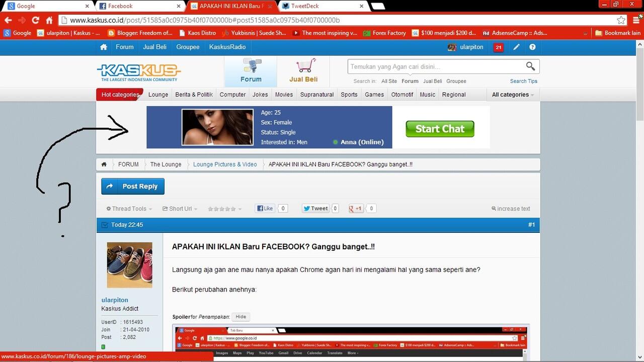Open Forum in the top navigation
The height and width of the screenshot is (362, 644).
(125, 47)
